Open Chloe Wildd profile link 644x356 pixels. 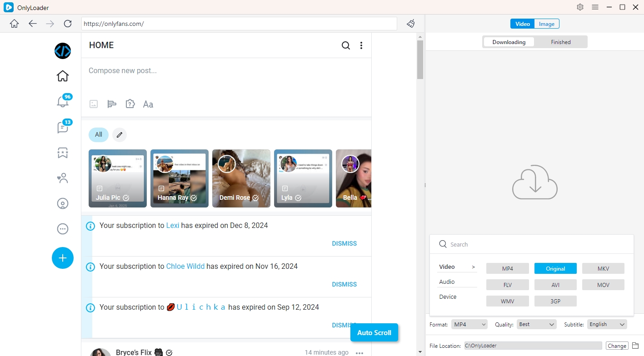click(x=185, y=266)
